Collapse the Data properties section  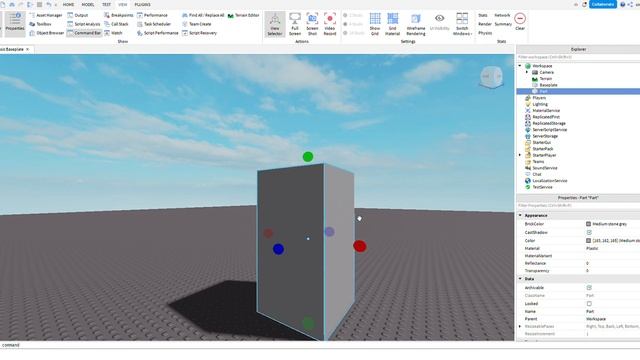pyautogui.click(x=520, y=279)
